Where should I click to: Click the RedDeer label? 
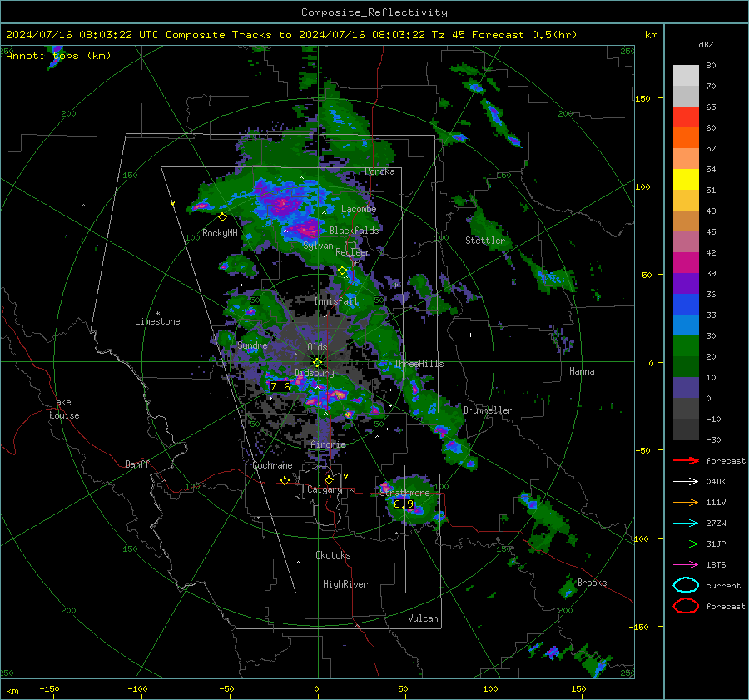point(353,252)
